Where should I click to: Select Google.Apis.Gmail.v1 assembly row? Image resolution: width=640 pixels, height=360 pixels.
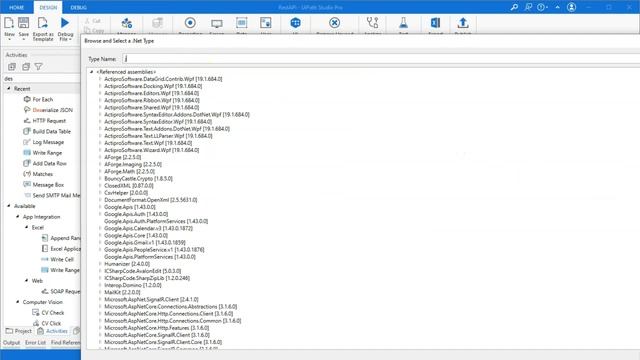point(144,242)
